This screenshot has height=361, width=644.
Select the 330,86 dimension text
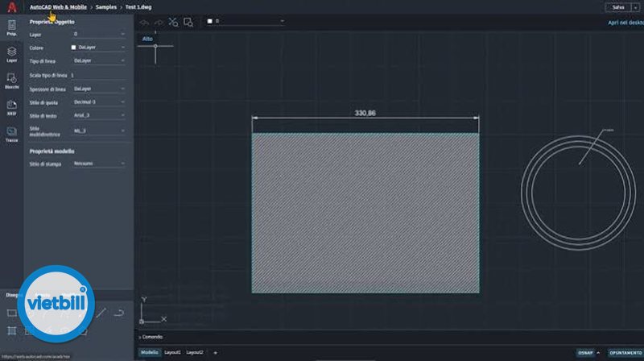click(x=365, y=113)
